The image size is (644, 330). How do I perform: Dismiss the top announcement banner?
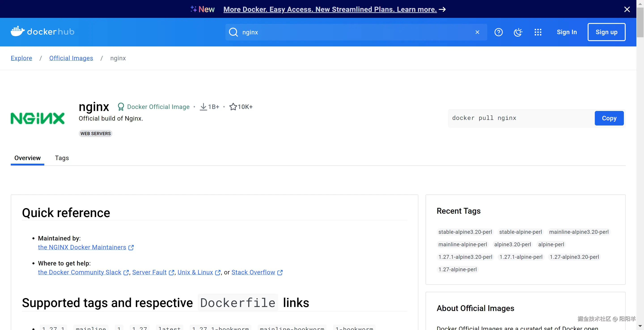point(627,9)
